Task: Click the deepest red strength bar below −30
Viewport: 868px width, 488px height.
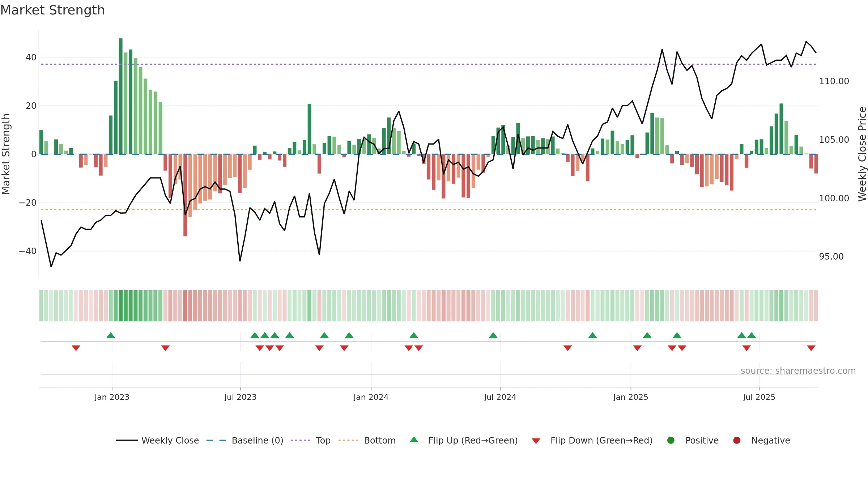Action: tap(185, 195)
